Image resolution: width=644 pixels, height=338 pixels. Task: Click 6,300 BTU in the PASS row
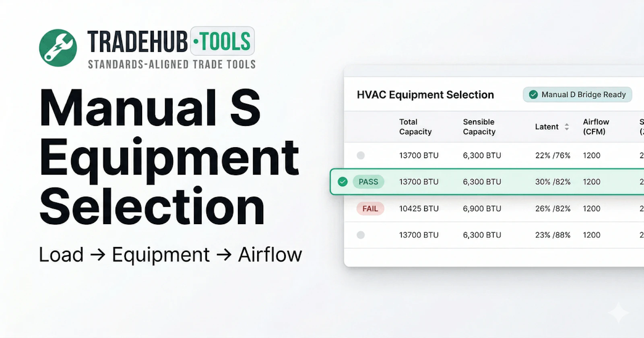482,182
